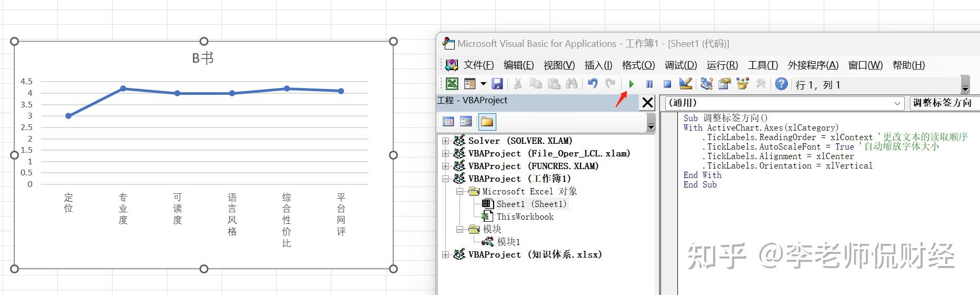Click the 专业度 axis label in the chart
The height and width of the screenshot is (295, 980).
pos(123,209)
